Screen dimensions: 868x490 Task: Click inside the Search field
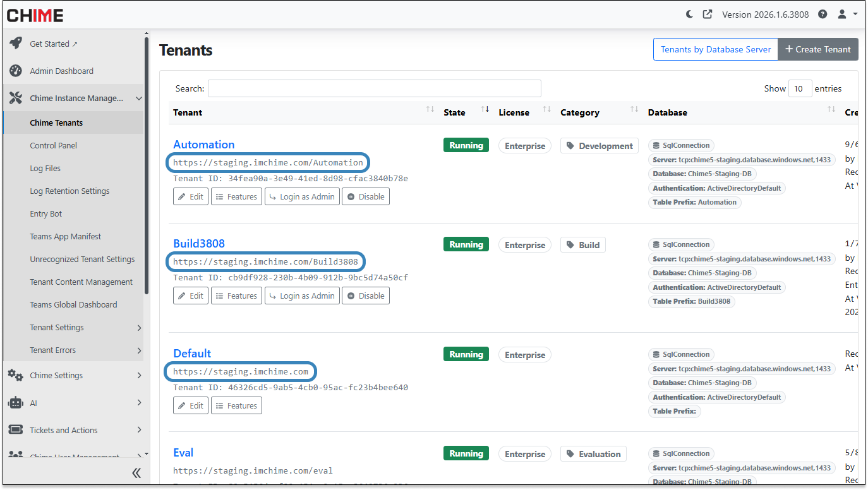374,88
